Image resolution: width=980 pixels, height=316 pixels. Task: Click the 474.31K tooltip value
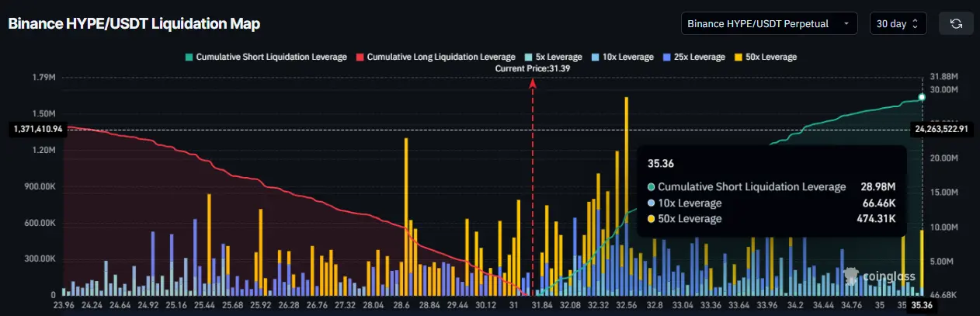876,219
